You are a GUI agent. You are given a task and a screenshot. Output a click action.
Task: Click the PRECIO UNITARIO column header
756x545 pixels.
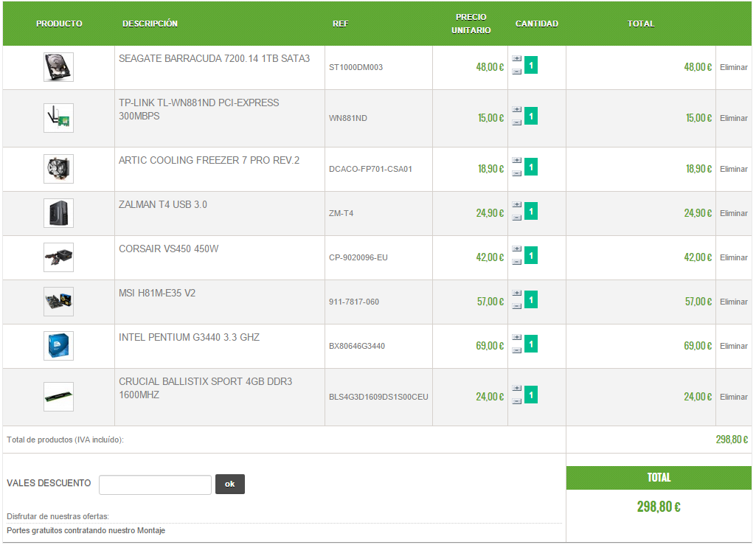click(x=471, y=24)
